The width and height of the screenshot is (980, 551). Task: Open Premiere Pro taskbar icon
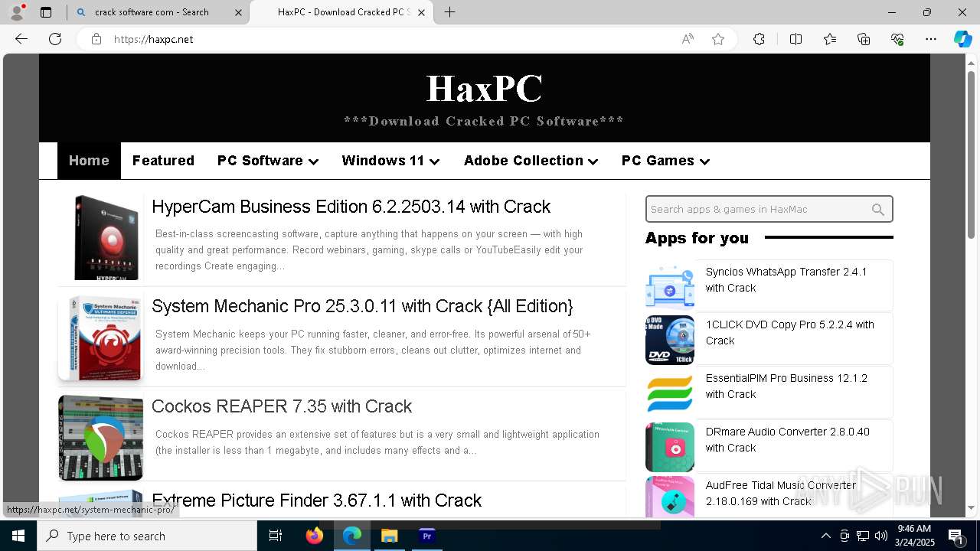coord(426,536)
